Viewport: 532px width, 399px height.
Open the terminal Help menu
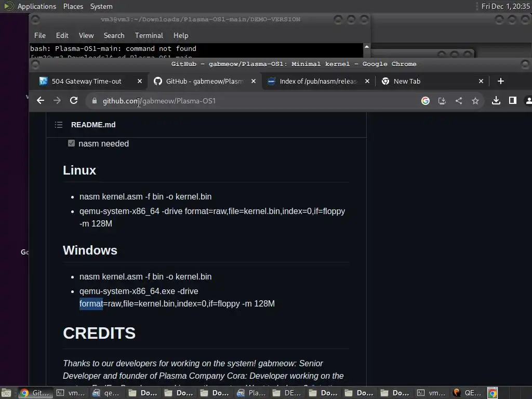point(181,35)
